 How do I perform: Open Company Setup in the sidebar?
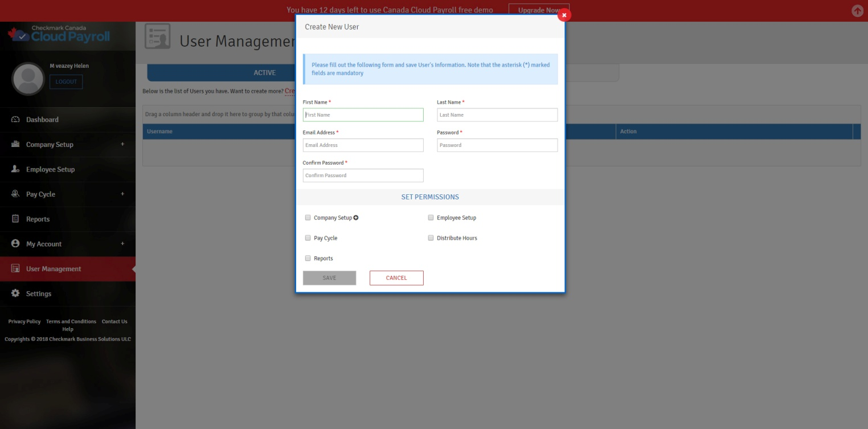point(50,145)
